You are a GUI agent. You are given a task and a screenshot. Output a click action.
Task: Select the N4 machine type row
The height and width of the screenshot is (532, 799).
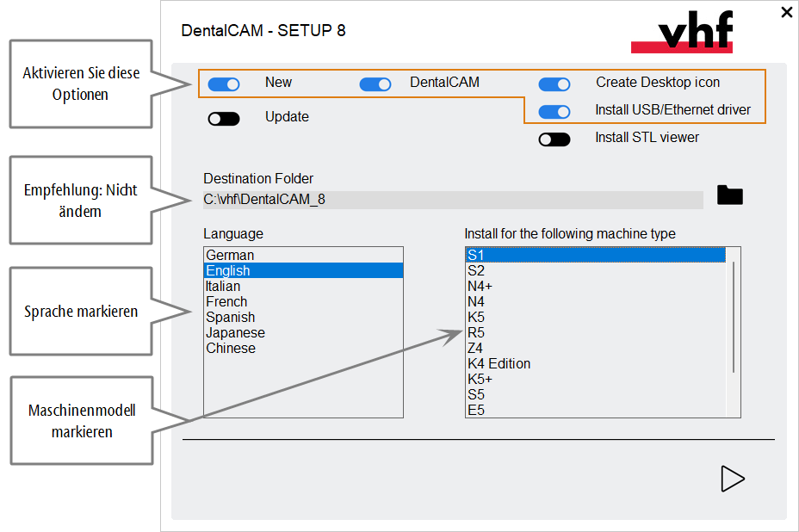point(595,301)
